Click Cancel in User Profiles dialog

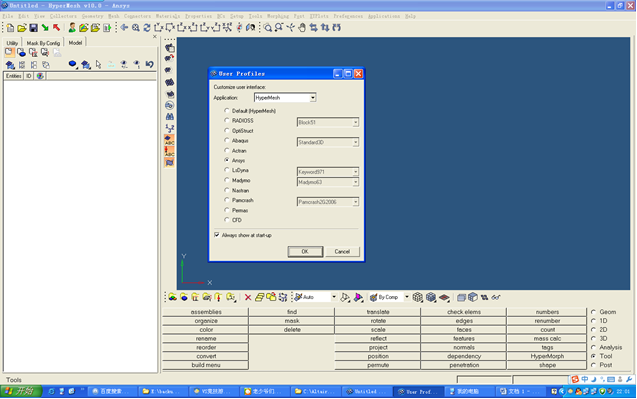pos(342,252)
